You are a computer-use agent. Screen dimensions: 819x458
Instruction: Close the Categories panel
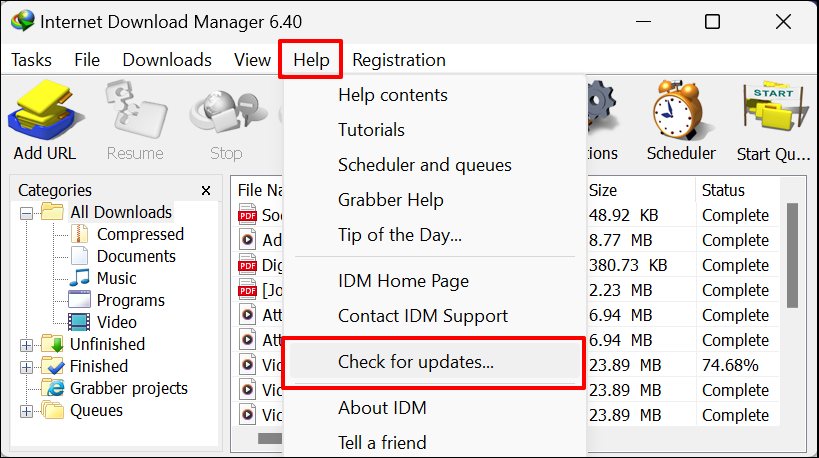(206, 190)
